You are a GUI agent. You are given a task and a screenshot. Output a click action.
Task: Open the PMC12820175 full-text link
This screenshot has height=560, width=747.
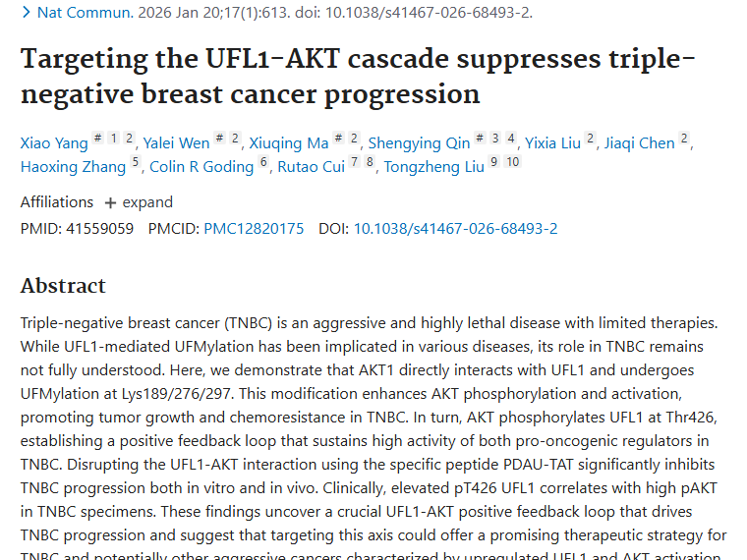[x=254, y=229]
